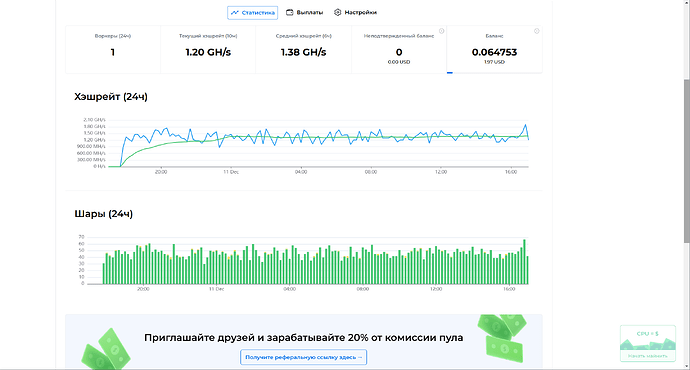690x370 pixels.
Task: Click the hashrate peak near 16:00
Action: (525, 125)
